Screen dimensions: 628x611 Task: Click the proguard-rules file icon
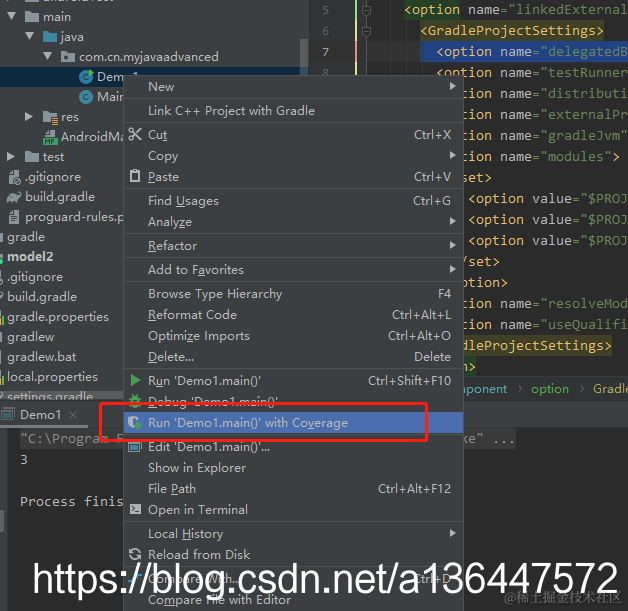pyautogui.click(x=14, y=217)
